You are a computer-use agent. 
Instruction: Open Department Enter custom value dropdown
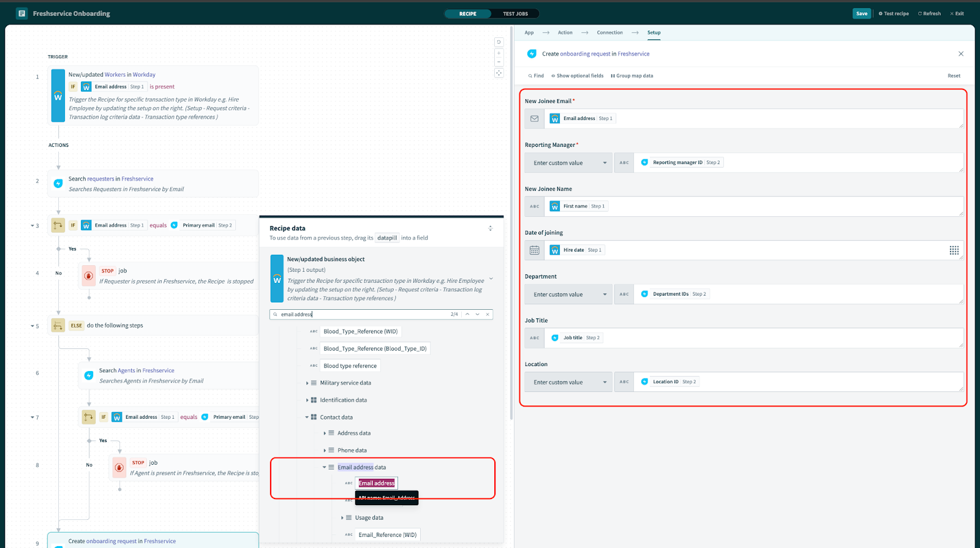point(568,295)
